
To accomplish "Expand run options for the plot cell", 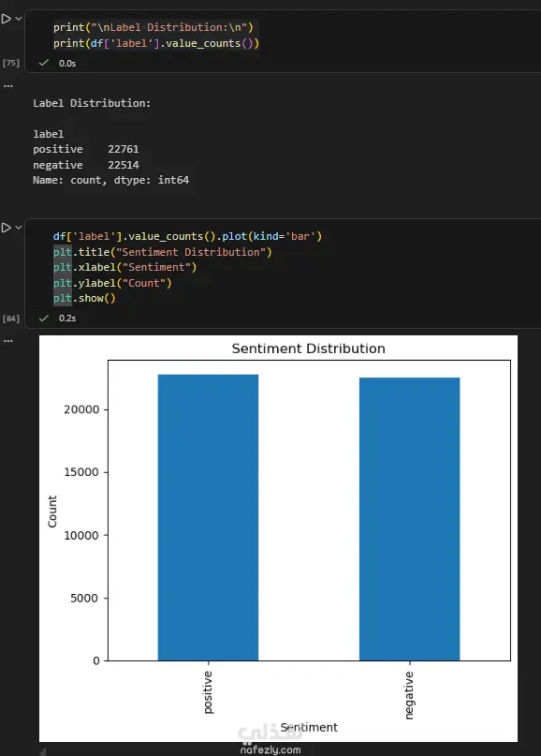I will click(x=19, y=228).
